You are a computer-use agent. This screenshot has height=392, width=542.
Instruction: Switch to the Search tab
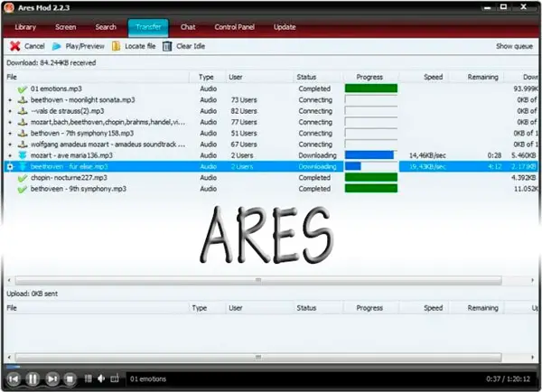pos(106,27)
